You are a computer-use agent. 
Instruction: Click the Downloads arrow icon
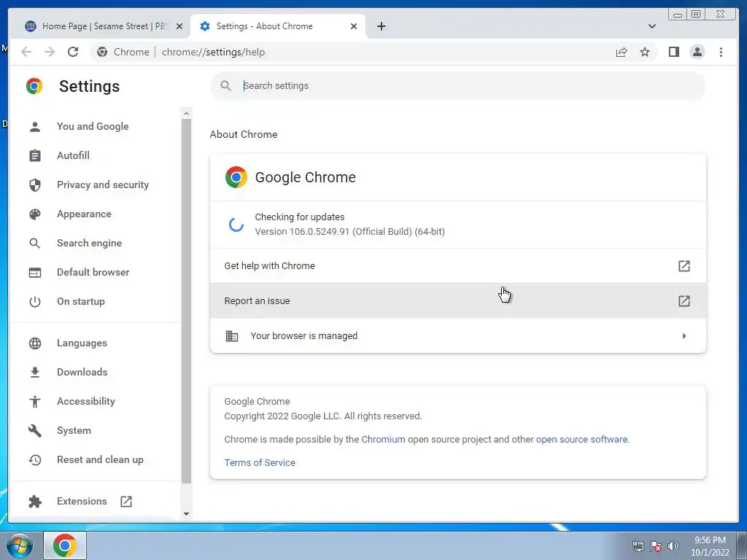click(x=35, y=373)
